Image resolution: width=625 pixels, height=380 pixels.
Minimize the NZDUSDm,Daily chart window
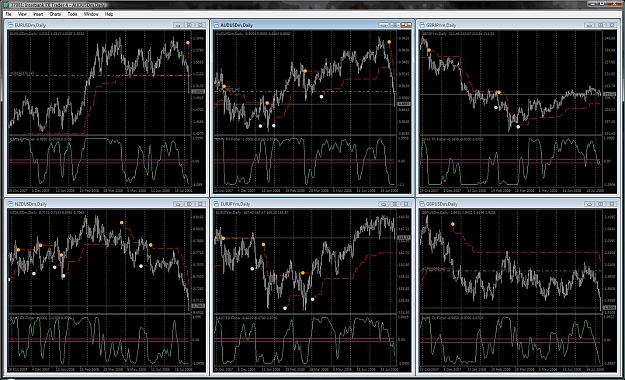[x=178, y=204]
